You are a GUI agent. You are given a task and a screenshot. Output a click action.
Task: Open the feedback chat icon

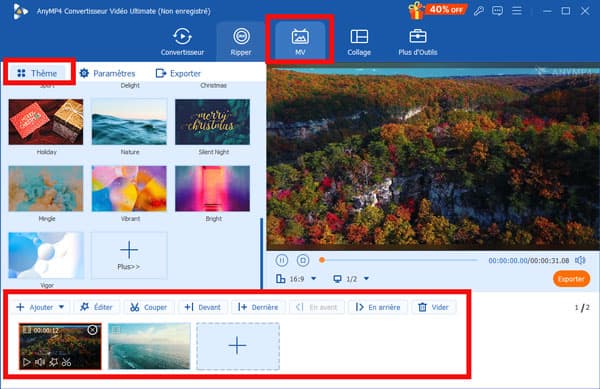(x=497, y=11)
